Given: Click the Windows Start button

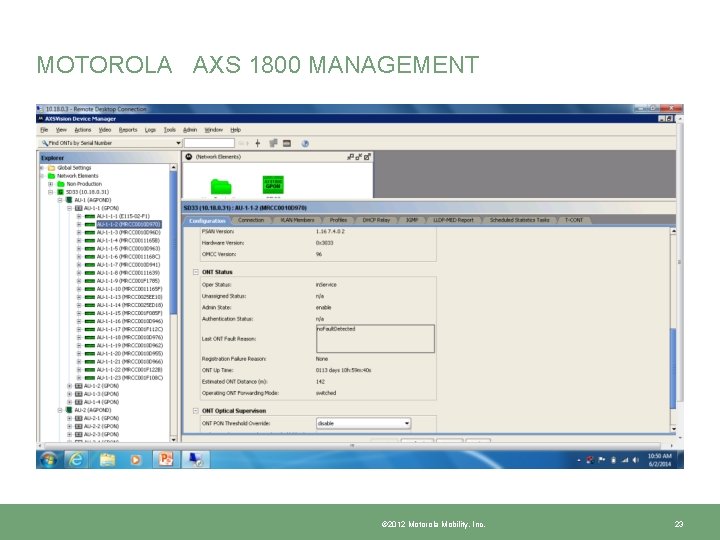Looking at the screenshot, I should [49, 460].
